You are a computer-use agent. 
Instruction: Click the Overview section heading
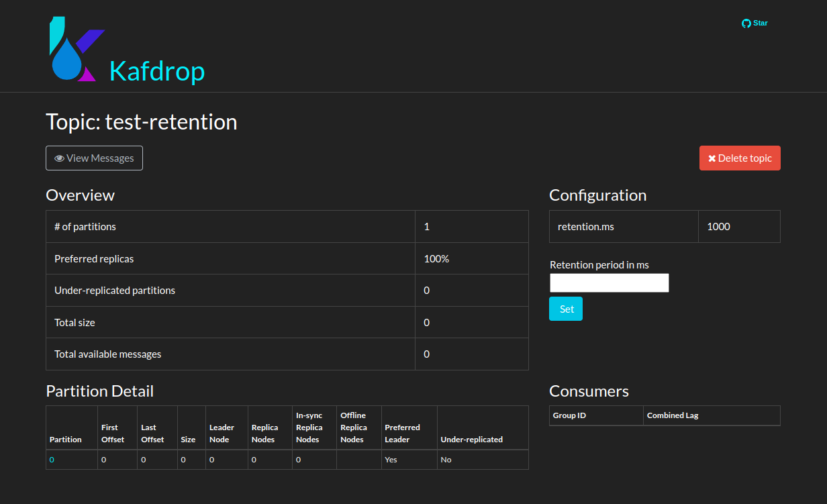point(80,195)
